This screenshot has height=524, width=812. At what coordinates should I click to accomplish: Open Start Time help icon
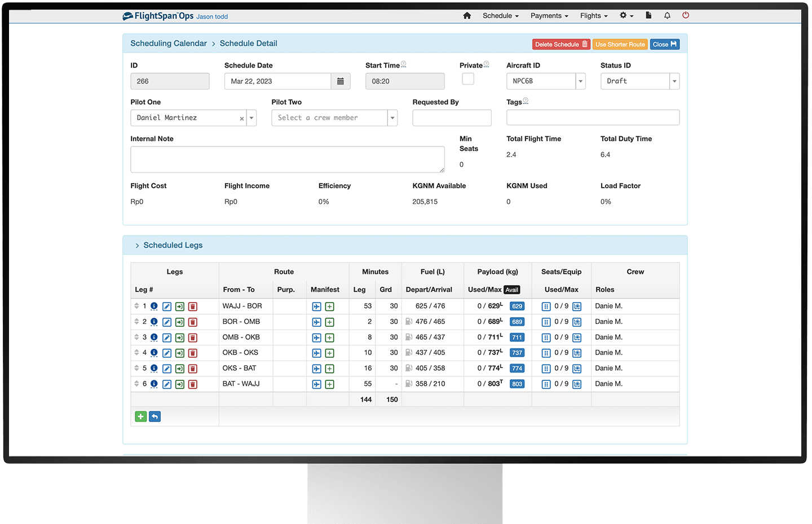[404, 64]
